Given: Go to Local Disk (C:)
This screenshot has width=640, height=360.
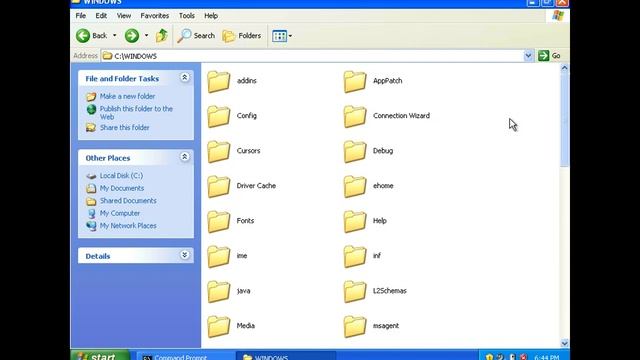Looking at the screenshot, I should click(x=121, y=176).
